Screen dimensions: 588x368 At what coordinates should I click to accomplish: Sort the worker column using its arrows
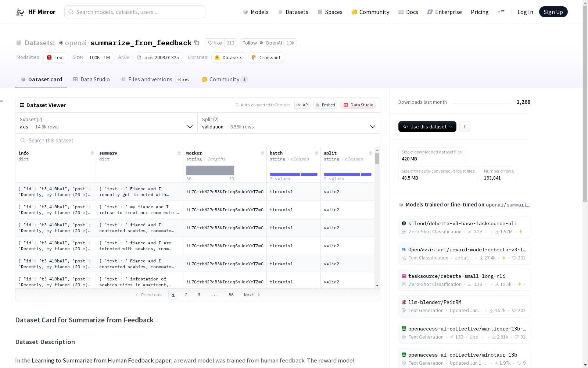pos(262,153)
